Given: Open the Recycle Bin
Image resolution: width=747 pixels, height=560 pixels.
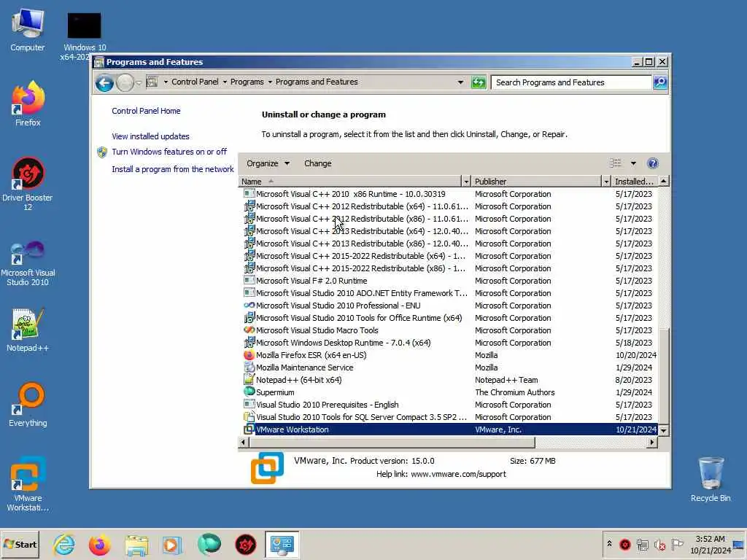Looking at the screenshot, I should click(711, 479).
